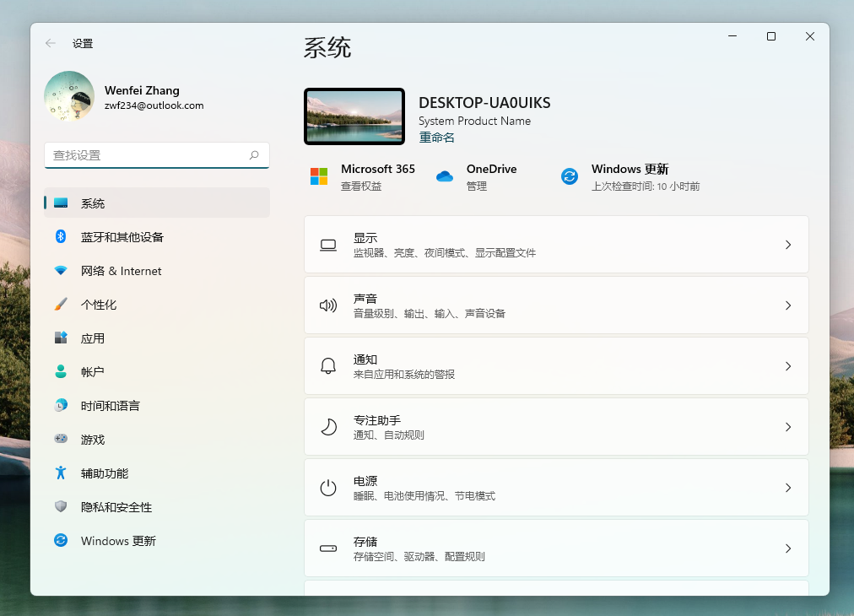This screenshot has height=616, width=854.
Task: Click the 时间和语言 clock globe icon
Action: pos(61,405)
